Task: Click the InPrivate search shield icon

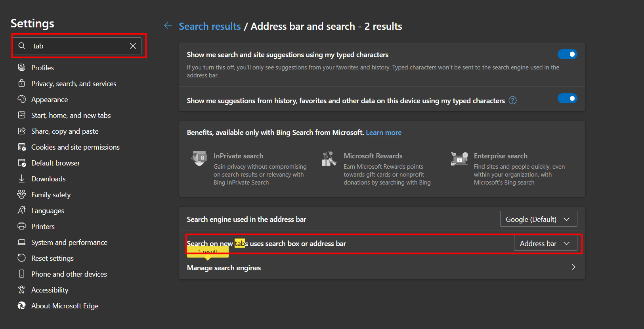Action: tap(199, 158)
